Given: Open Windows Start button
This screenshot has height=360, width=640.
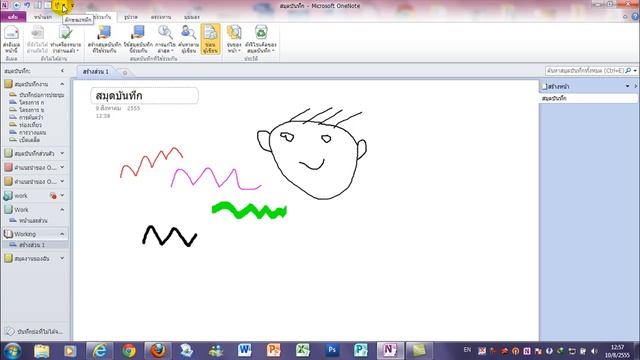Looking at the screenshot, I should pyautogui.click(x=12, y=351).
